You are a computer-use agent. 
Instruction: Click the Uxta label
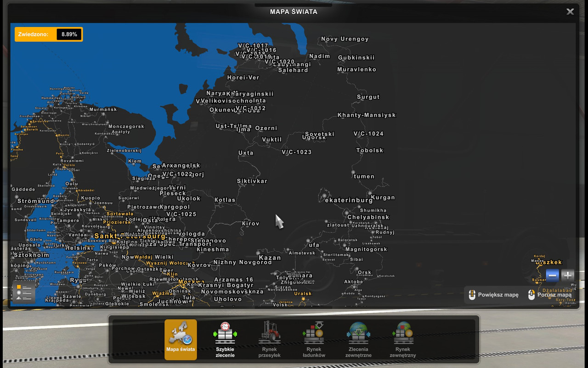click(246, 153)
